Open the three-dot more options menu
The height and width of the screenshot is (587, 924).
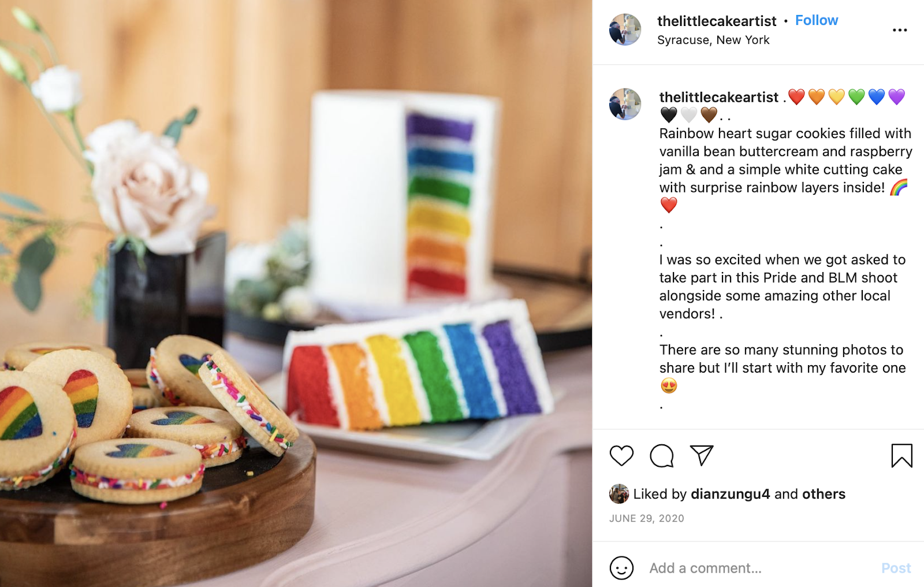(900, 30)
